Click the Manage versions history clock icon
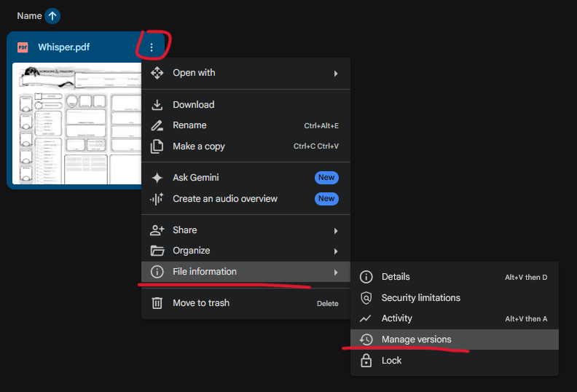The width and height of the screenshot is (577, 392). click(366, 340)
